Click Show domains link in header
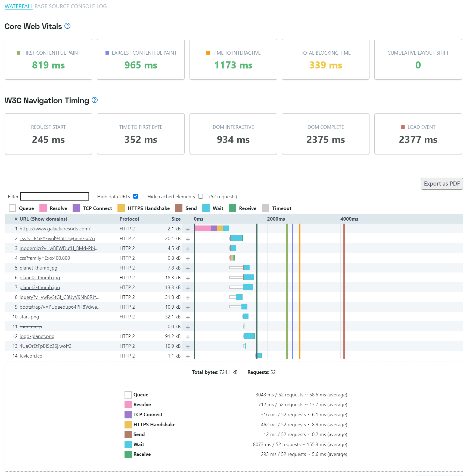The image size is (466, 476). 49,219
